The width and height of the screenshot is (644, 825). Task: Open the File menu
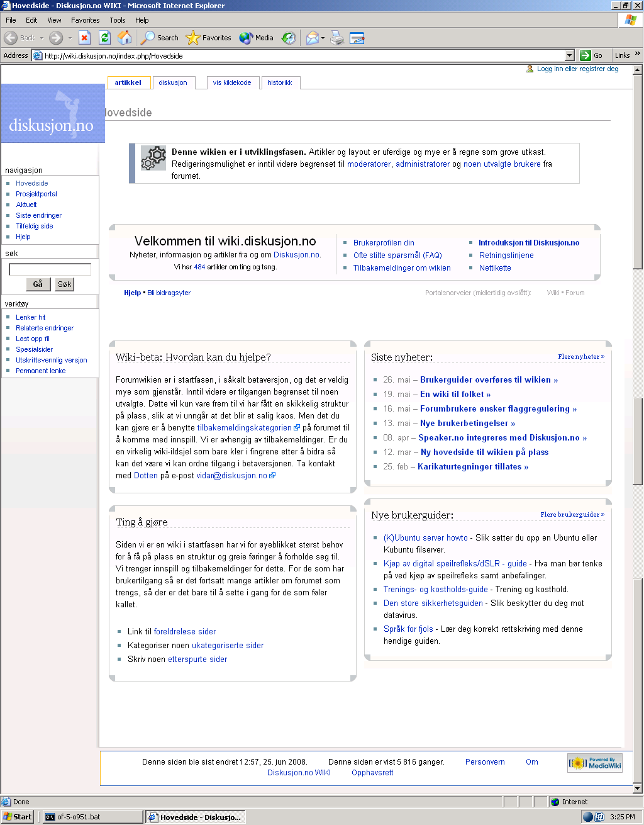(x=11, y=20)
